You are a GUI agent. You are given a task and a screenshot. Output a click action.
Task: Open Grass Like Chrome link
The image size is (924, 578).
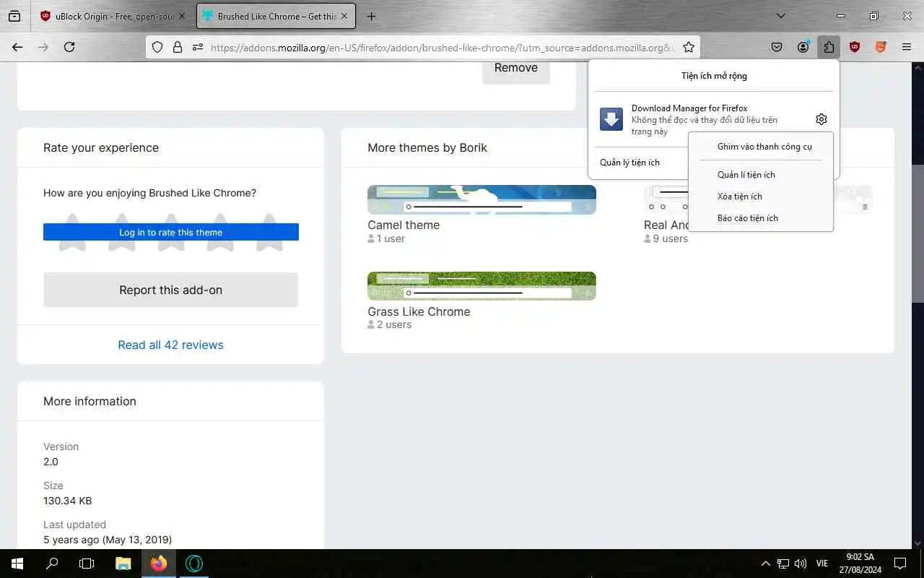[x=419, y=311]
